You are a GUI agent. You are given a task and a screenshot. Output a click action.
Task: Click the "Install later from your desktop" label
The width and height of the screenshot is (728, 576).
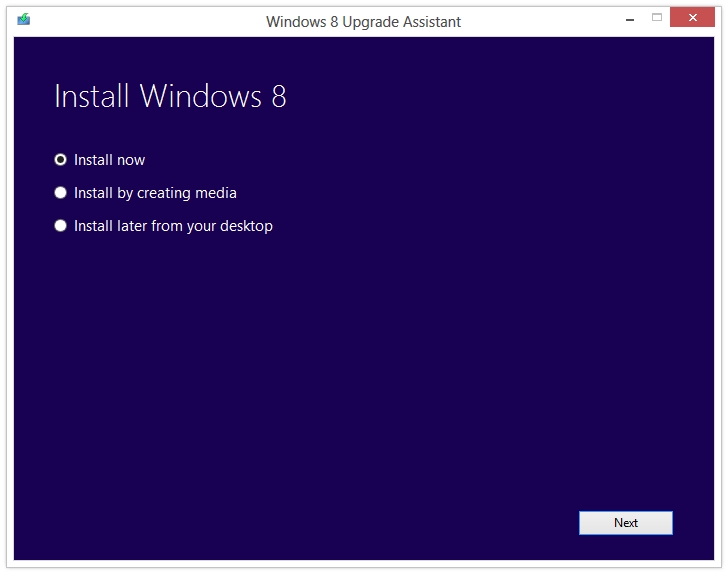(173, 226)
